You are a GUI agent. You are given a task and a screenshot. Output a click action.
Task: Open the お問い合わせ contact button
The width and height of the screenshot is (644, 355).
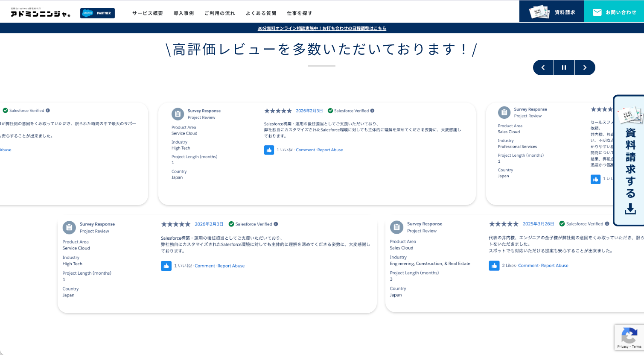(614, 12)
